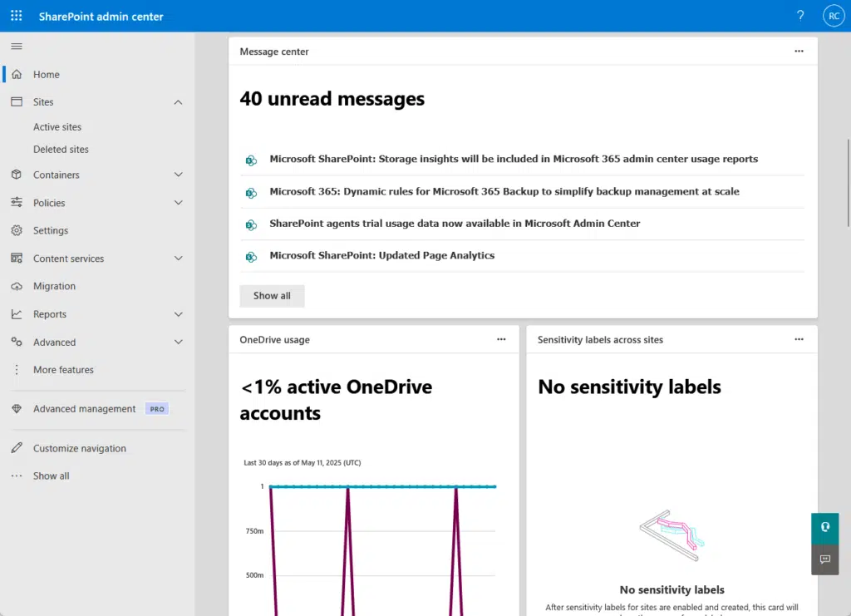Open Updated Page Analytics message
851x616 pixels.
click(382, 255)
